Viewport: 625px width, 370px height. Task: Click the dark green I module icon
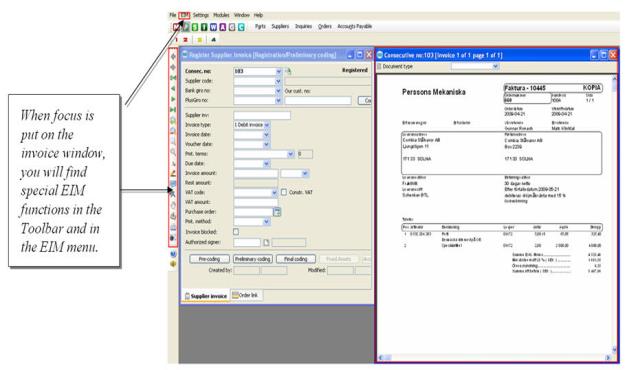pos(204,27)
